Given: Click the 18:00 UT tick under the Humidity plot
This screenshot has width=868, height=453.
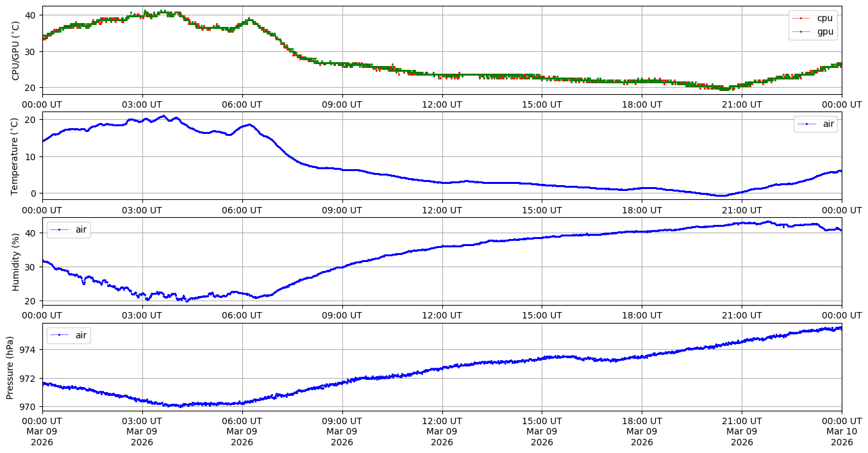Looking at the screenshot, I should tap(642, 315).
